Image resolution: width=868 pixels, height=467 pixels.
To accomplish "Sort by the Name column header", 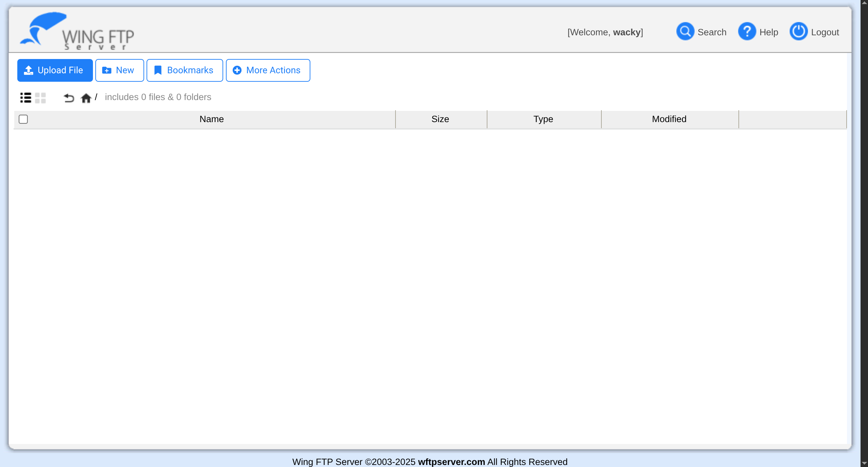I will coord(211,119).
